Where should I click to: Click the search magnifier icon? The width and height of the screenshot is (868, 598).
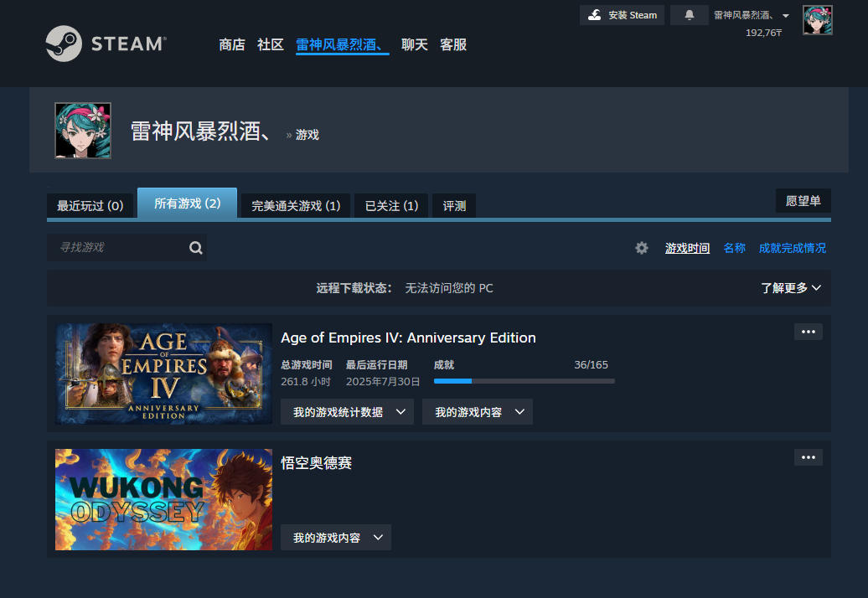[x=196, y=248]
